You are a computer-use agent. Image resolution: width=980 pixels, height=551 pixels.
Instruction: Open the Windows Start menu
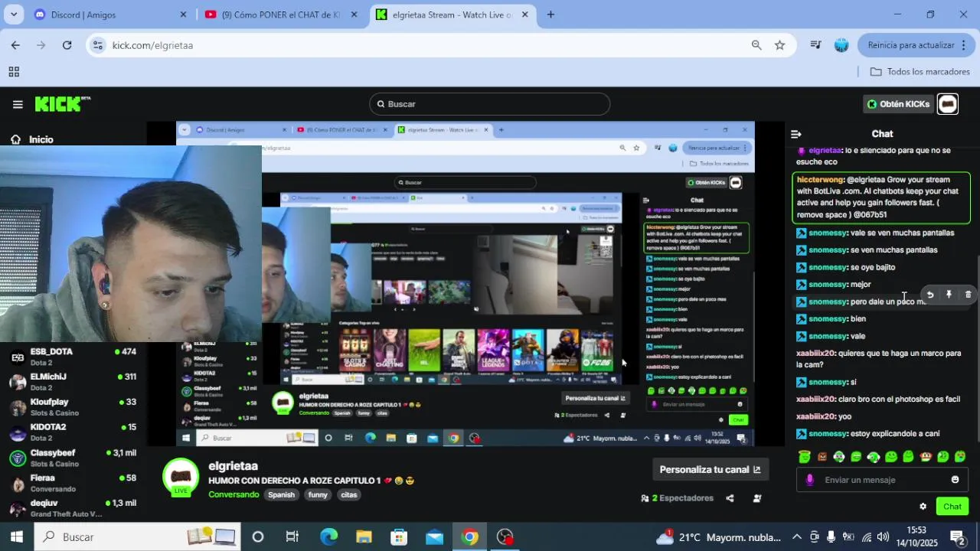[x=16, y=536]
